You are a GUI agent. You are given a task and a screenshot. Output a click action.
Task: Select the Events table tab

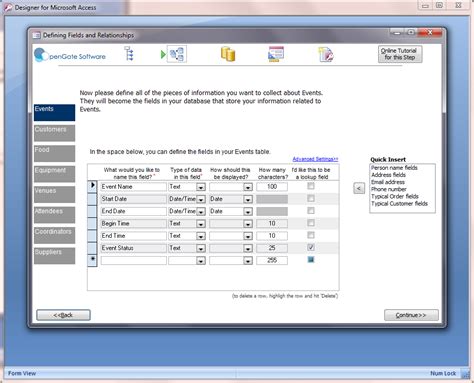tap(54, 112)
